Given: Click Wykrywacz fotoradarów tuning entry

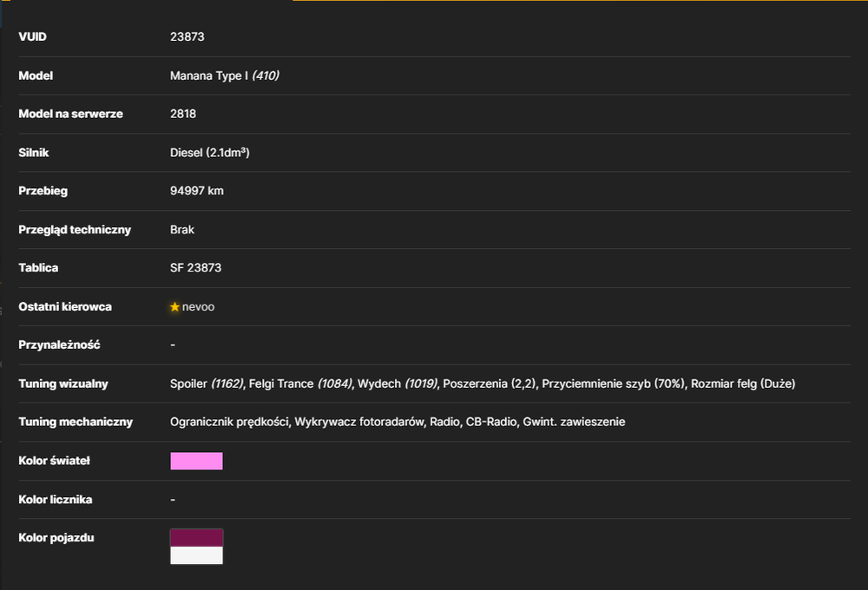Looking at the screenshot, I should (359, 422).
